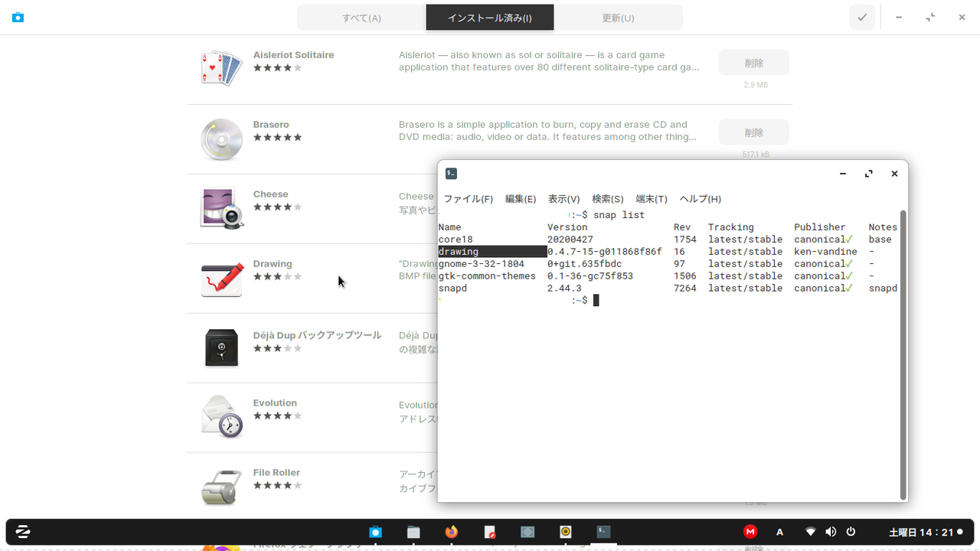This screenshot has height=551, width=980.
Task: Click the highlighted 'drawing' row in terminal
Action: click(492, 252)
